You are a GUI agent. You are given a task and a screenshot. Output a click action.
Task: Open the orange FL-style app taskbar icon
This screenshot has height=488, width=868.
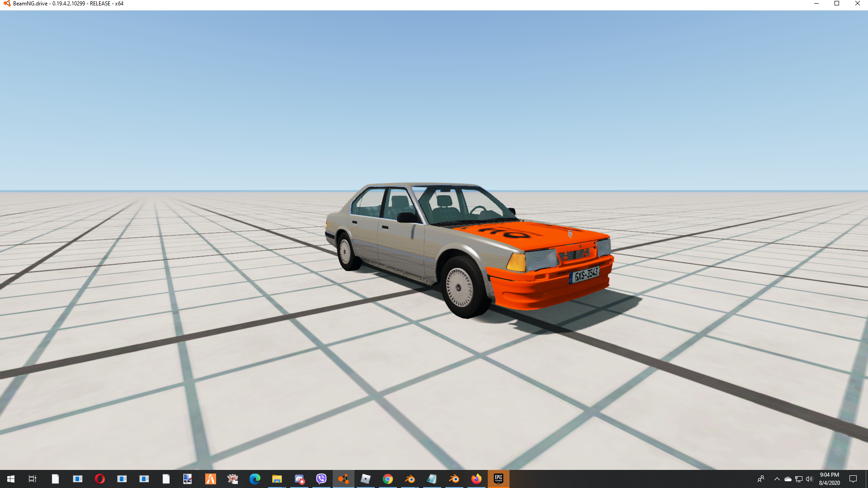pyautogui.click(x=210, y=479)
